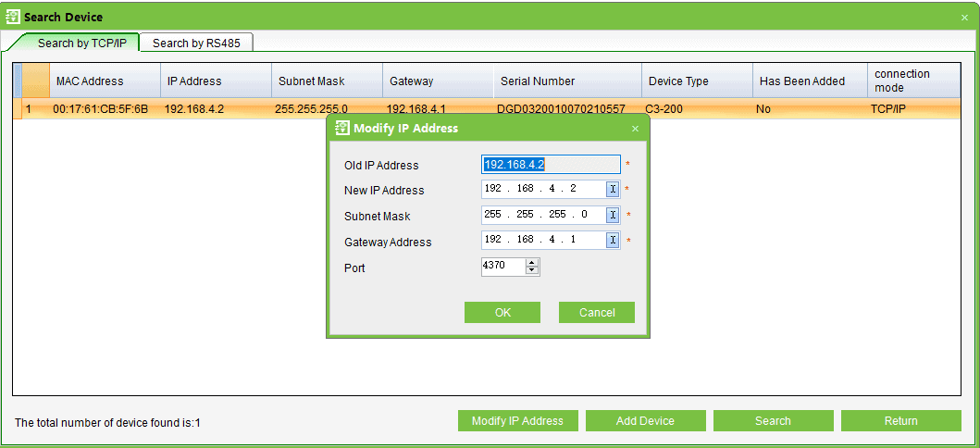The image size is (980, 448).
Task: Click the icon beside Subnet Mask field
Action: [x=613, y=215]
